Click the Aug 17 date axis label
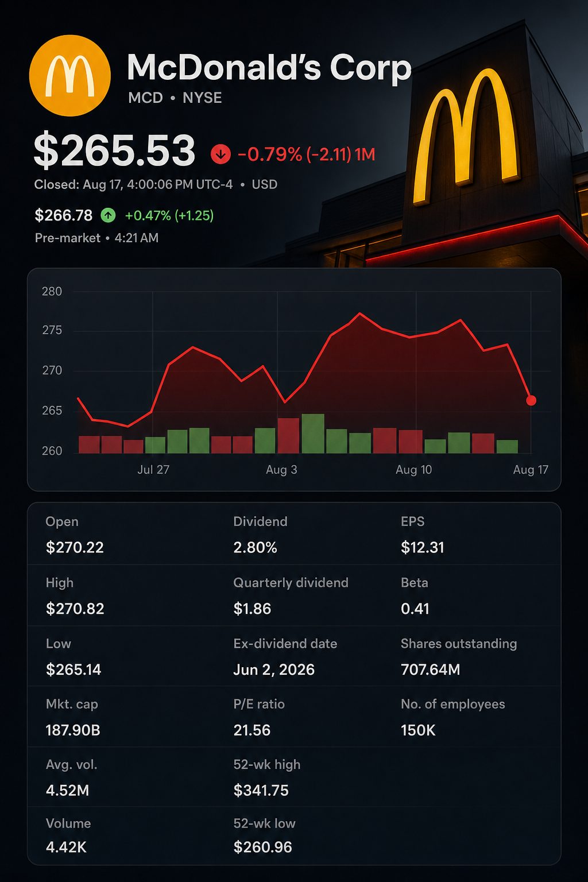The height and width of the screenshot is (882, 588). [531, 470]
